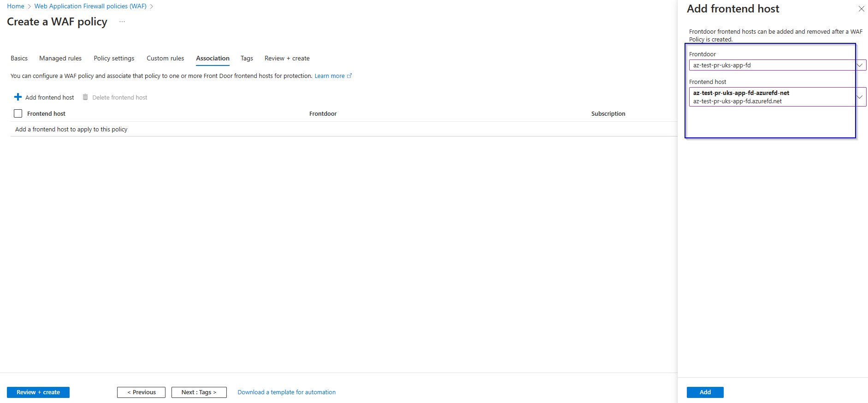868x403 pixels.
Task: Open the Basics tab
Action: (x=19, y=58)
